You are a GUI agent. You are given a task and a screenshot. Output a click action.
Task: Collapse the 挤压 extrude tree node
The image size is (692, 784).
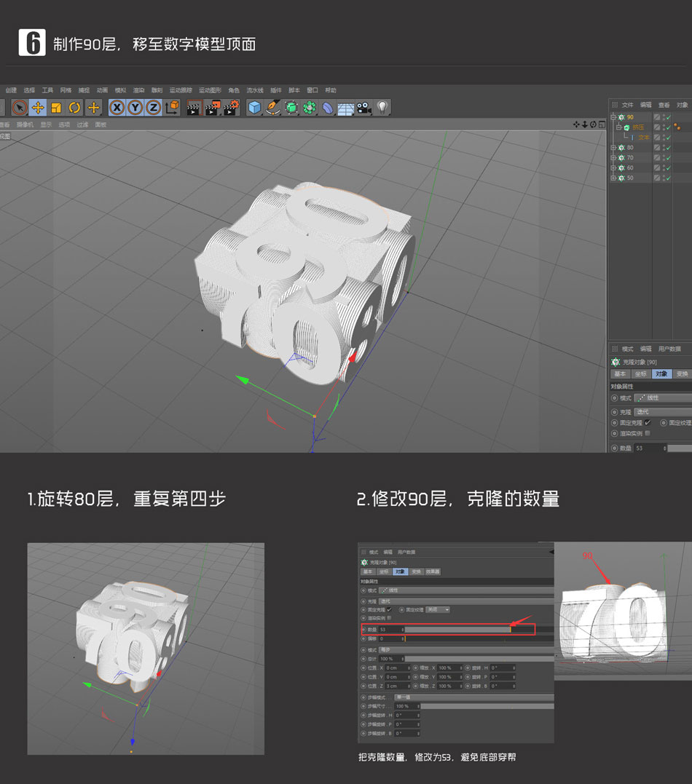pyautogui.click(x=618, y=127)
